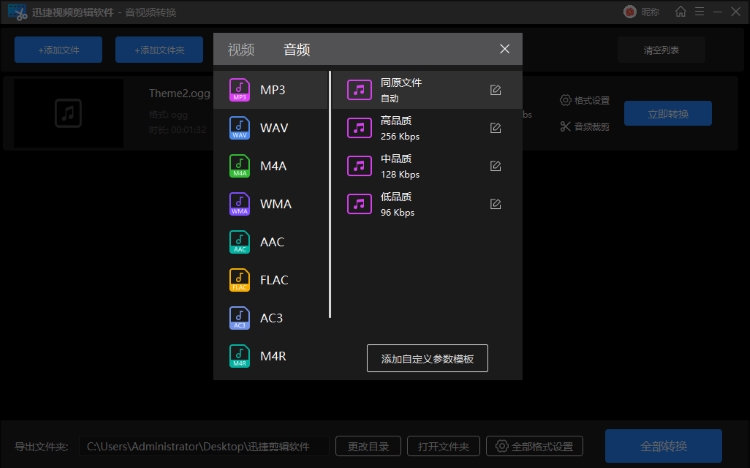Click 添加自定义参数模板 button

click(427, 358)
